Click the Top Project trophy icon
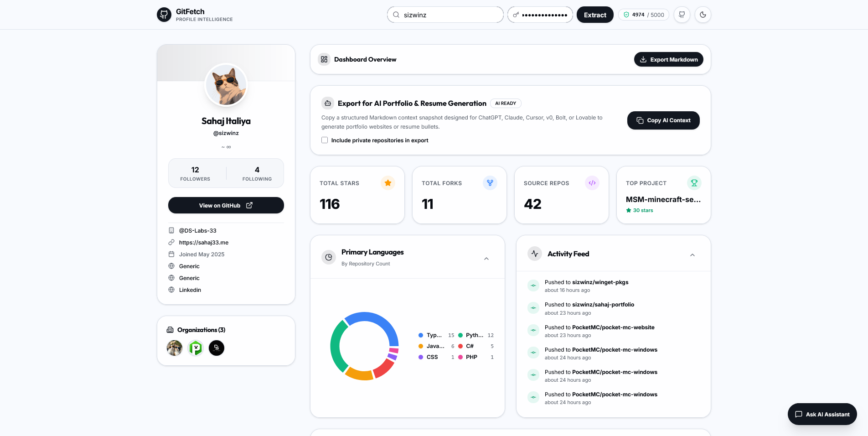868x436 pixels. click(x=694, y=183)
